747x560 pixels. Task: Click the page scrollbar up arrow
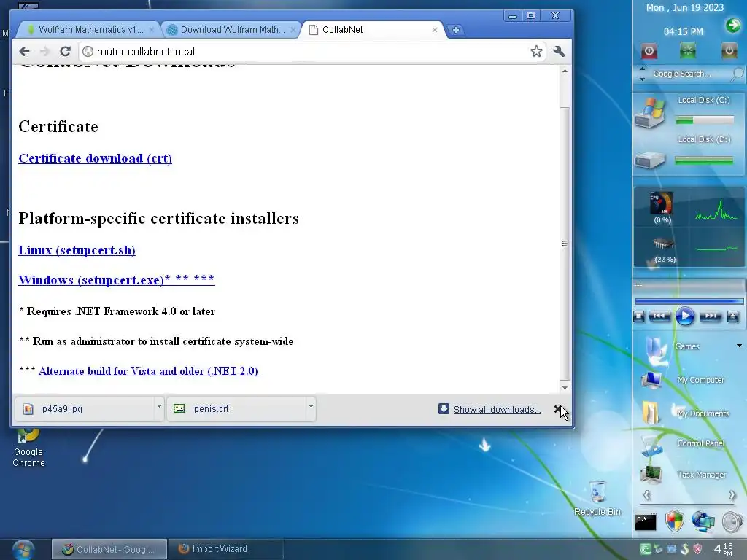pos(565,71)
